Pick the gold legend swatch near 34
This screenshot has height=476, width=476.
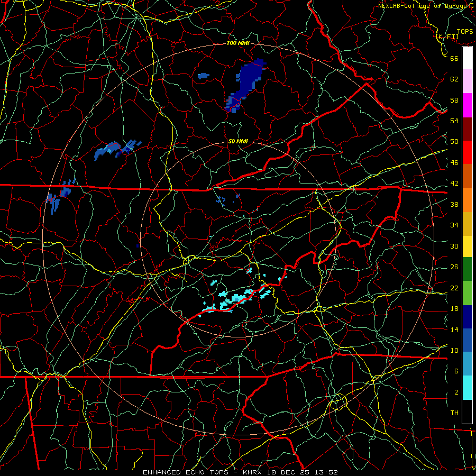click(467, 224)
